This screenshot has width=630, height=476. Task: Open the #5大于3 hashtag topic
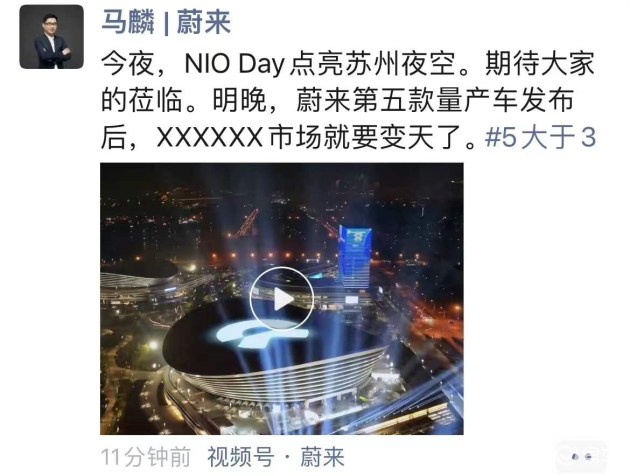click(540, 137)
